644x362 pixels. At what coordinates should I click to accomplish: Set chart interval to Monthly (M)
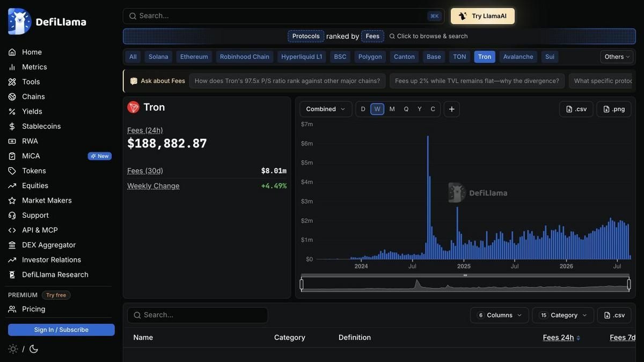pyautogui.click(x=392, y=109)
